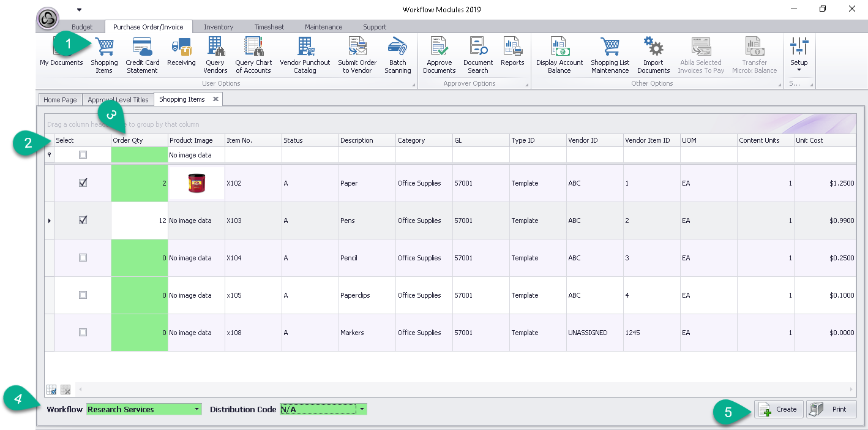The height and width of the screenshot is (430, 868).
Task: Click the coffee can product image thumbnail
Action: click(x=196, y=183)
